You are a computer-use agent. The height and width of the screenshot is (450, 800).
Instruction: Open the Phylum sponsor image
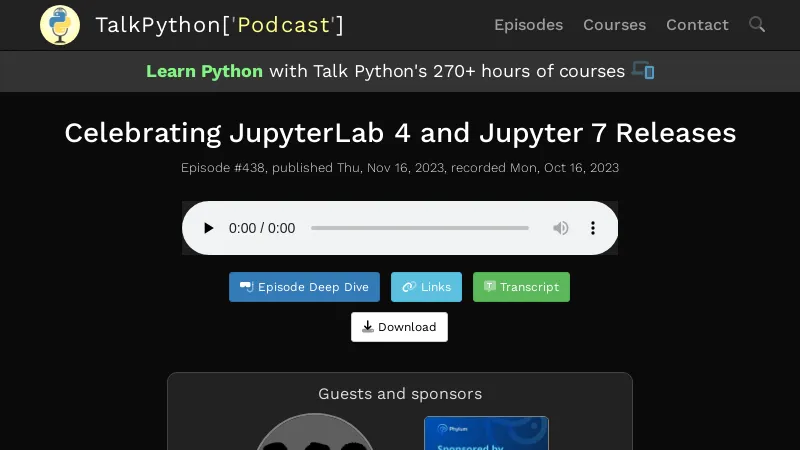(x=486, y=433)
